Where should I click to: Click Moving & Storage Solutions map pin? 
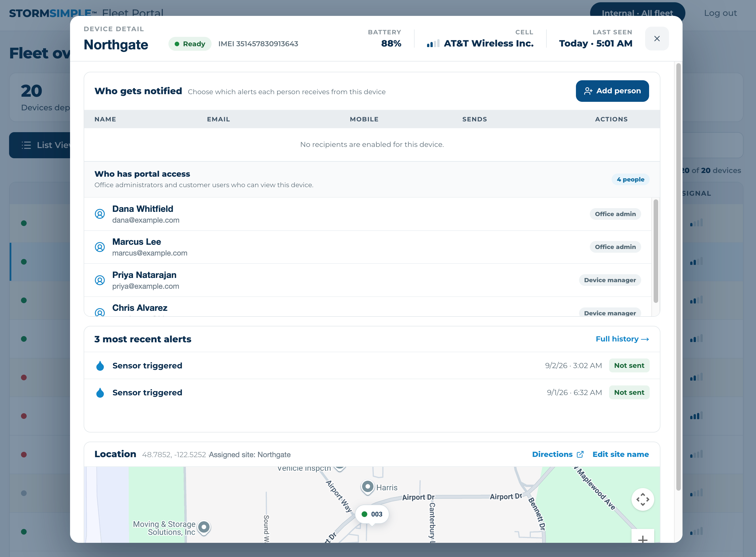[x=204, y=527]
